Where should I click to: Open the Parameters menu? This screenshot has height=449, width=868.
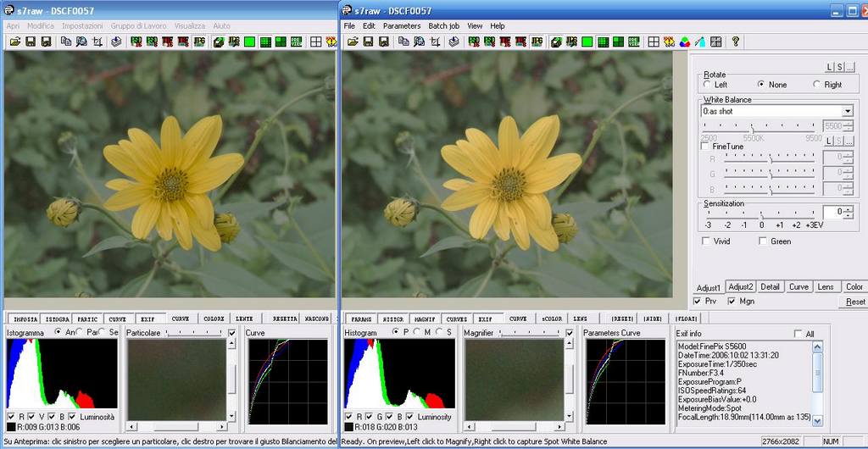click(402, 26)
